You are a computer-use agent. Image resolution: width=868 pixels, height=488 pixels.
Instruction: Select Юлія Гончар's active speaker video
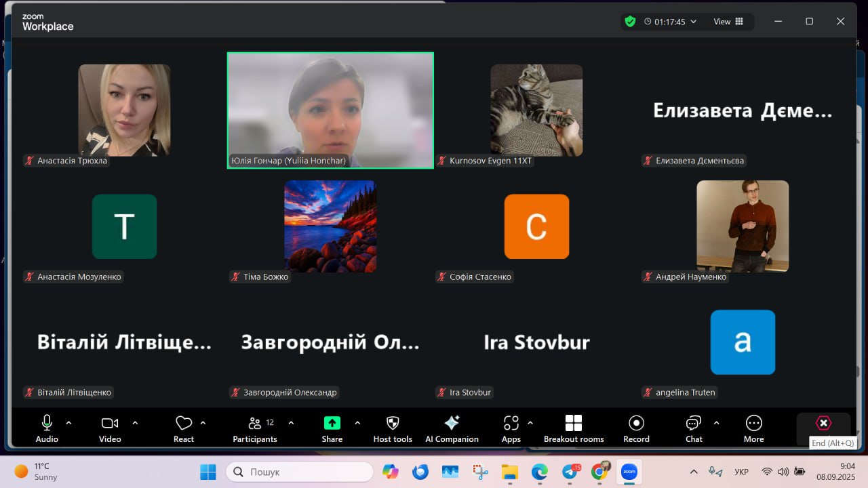pos(330,110)
